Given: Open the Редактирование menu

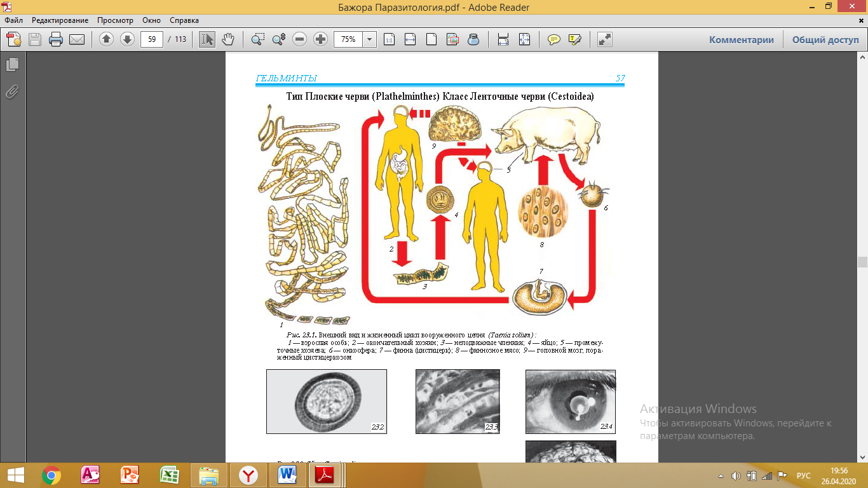Looking at the screenshot, I should [60, 20].
